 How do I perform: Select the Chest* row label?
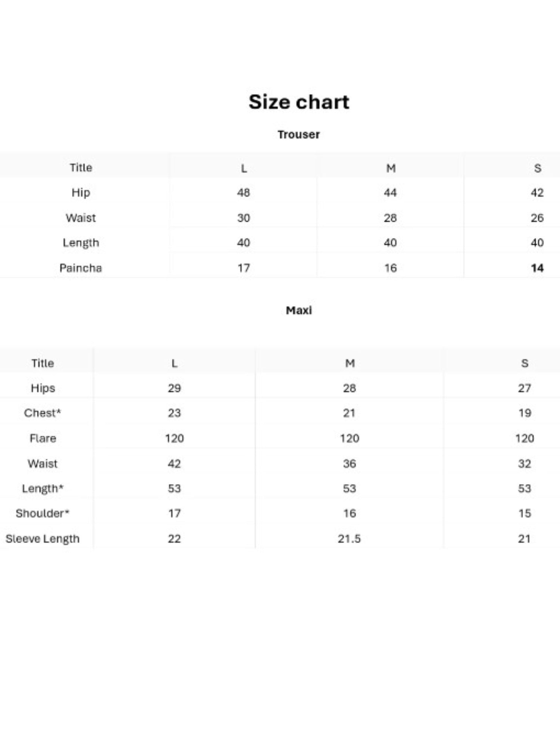click(43, 413)
